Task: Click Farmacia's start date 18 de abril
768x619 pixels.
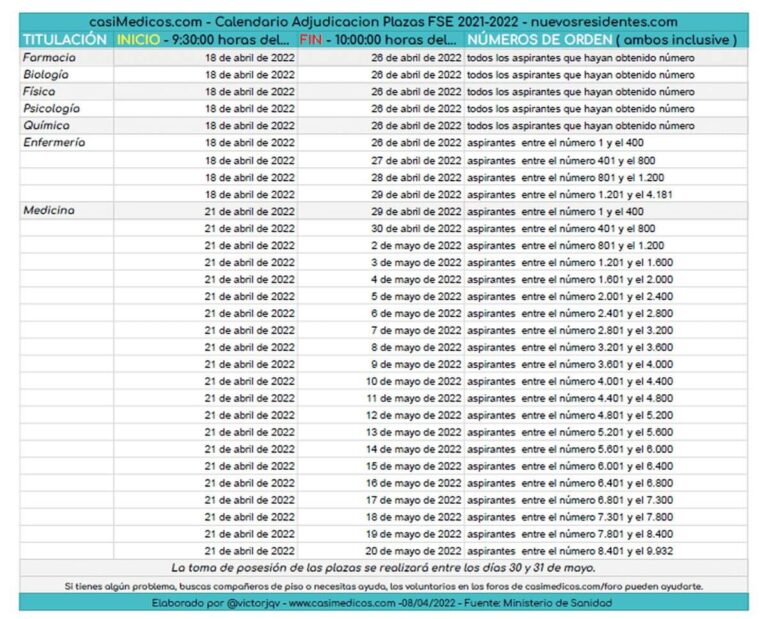Action: coord(250,58)
